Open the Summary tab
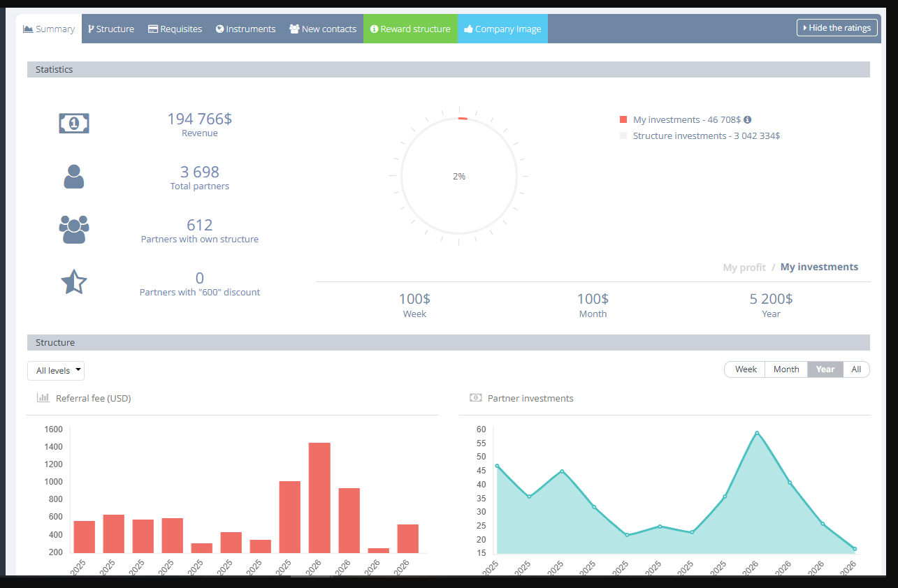This screenshot has height=588, width=898. [49, 29]
